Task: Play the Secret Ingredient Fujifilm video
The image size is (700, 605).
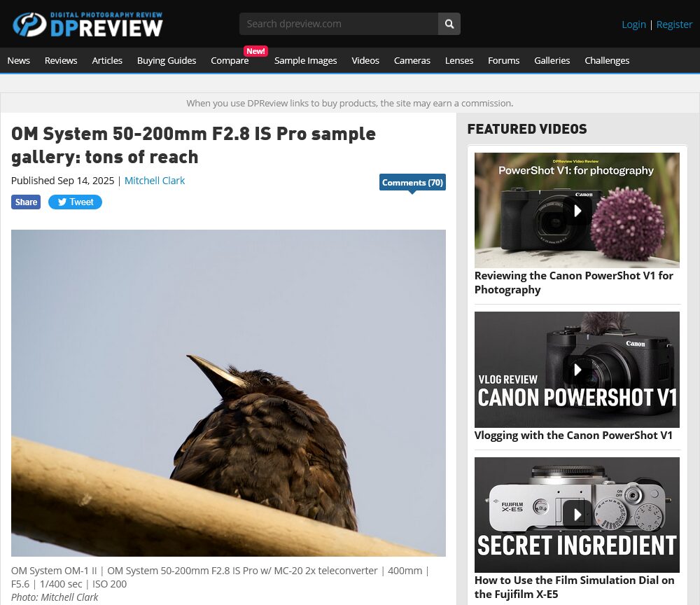Action: [x=577, y=515]
